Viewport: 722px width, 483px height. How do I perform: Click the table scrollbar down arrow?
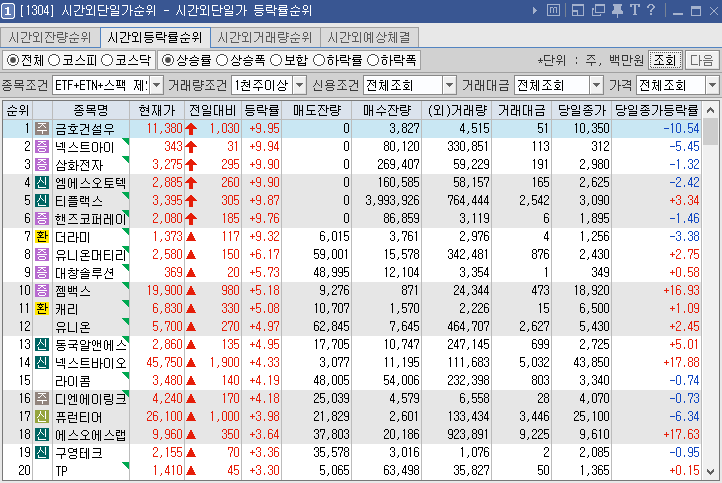pyautogui.click(x=710, y=471)
